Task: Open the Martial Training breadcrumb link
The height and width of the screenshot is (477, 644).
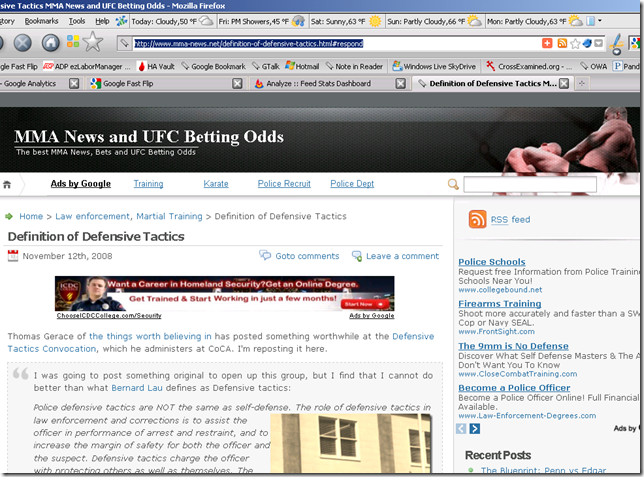Action: pyautogui.click(x=169, y=216)
